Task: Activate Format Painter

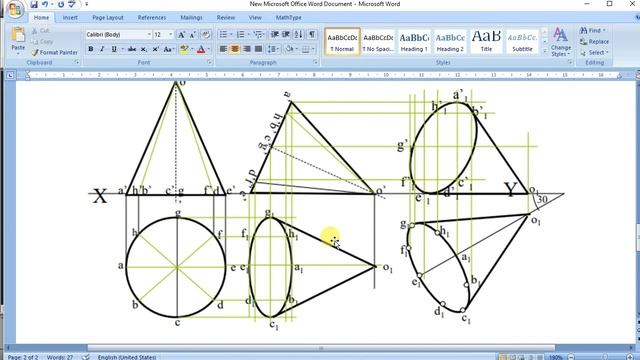Action: pyautogui.click(x=54, y=52)
